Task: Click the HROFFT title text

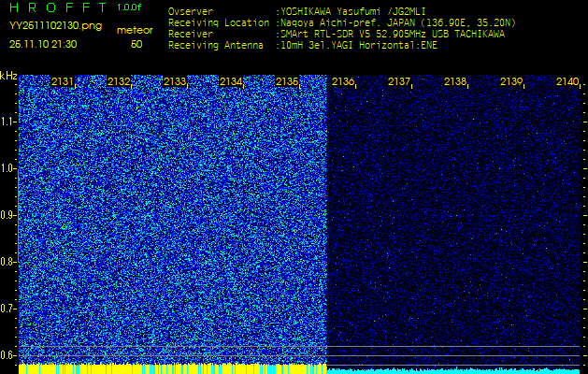Action: click(58, 7)
